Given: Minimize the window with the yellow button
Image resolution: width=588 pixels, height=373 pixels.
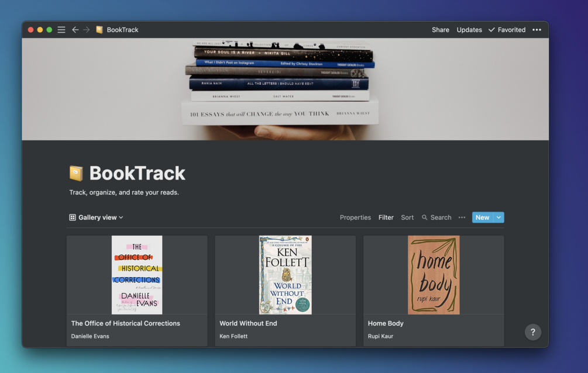Looking at the screenshot, I should 40,30.
